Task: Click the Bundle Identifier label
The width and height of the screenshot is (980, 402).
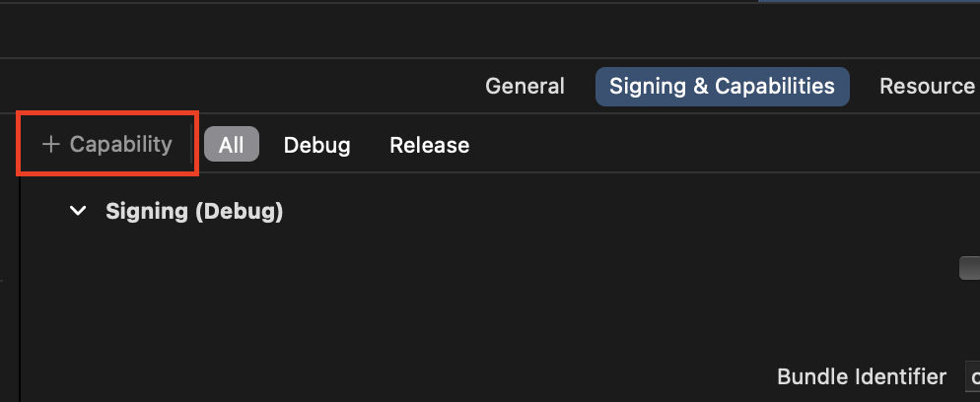Action: (862, 376)
